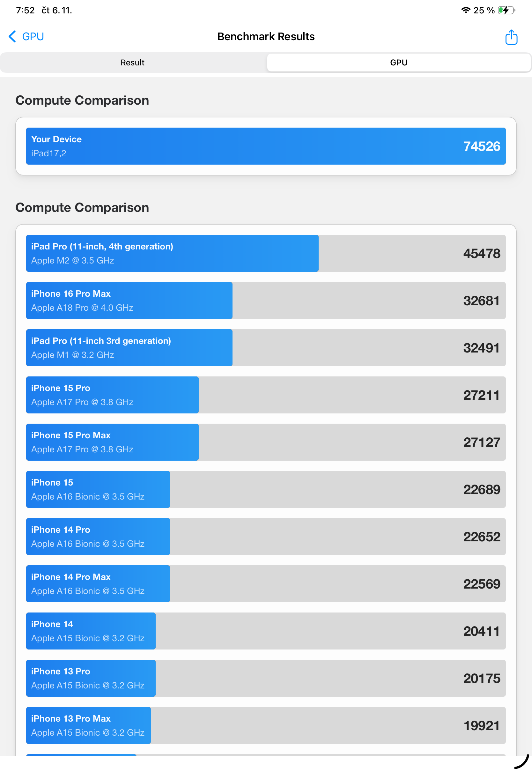The image size is (532, 772).
Task: Tap the back chevron arrow icon
Action: click(12, 36)
